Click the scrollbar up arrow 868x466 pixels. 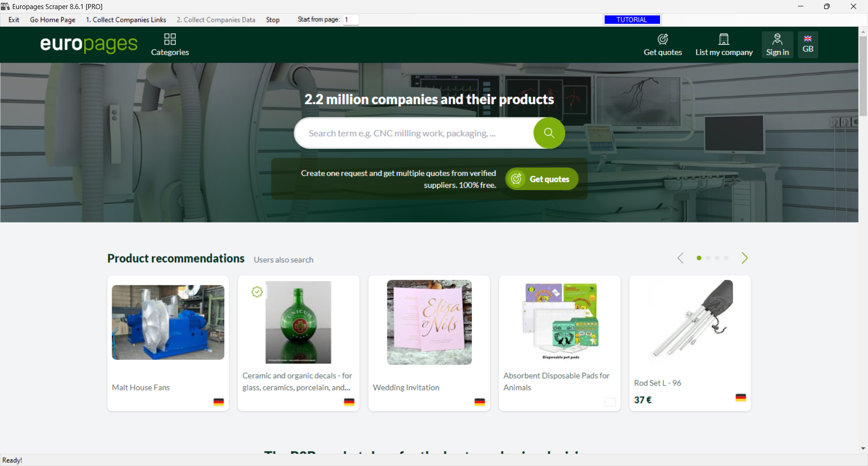tap(863, 32)
